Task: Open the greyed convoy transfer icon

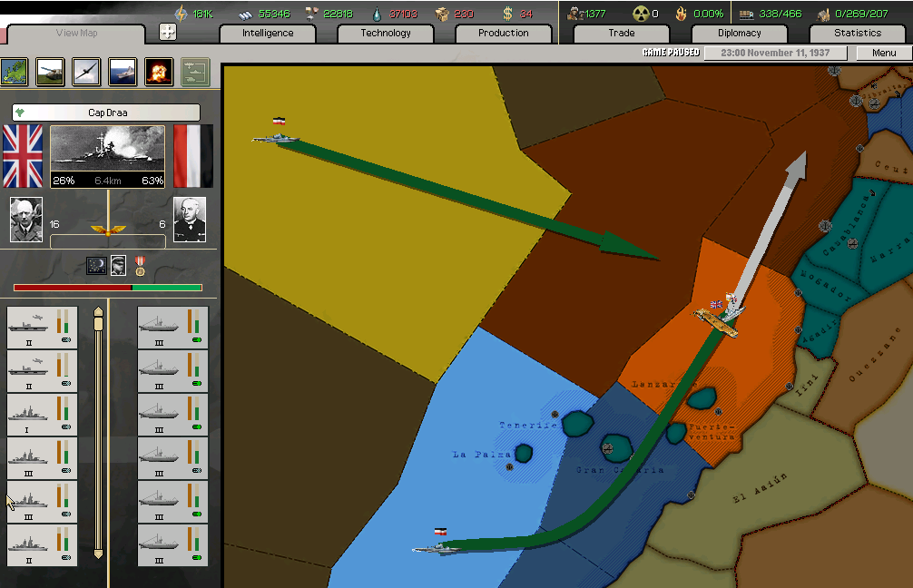Action: (195, 72)
